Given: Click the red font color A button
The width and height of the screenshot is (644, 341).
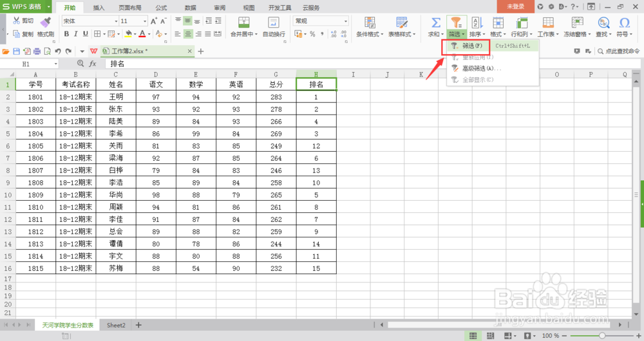Looking at the screenshot, I should [x=142, y=34].
